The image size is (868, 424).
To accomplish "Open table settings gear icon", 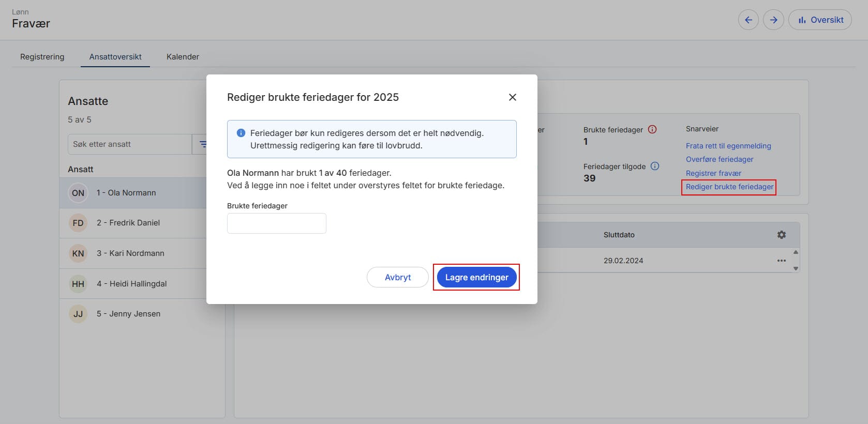I will coord(781,235).
